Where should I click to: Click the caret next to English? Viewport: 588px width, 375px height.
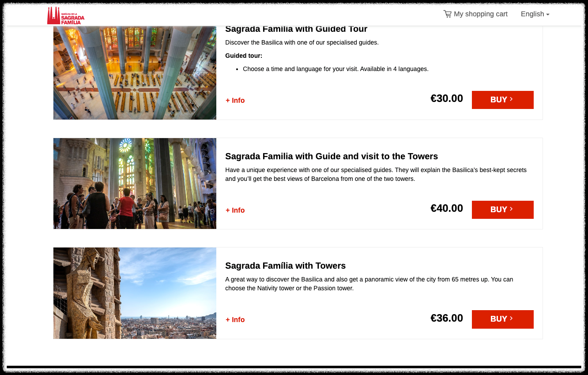point(548,15)
